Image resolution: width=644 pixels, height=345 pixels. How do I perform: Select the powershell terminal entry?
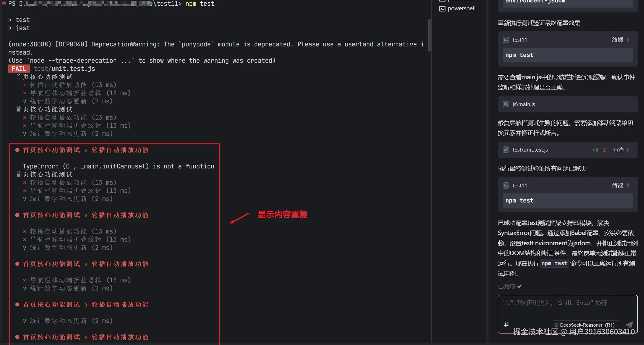(x=461, y=8)
